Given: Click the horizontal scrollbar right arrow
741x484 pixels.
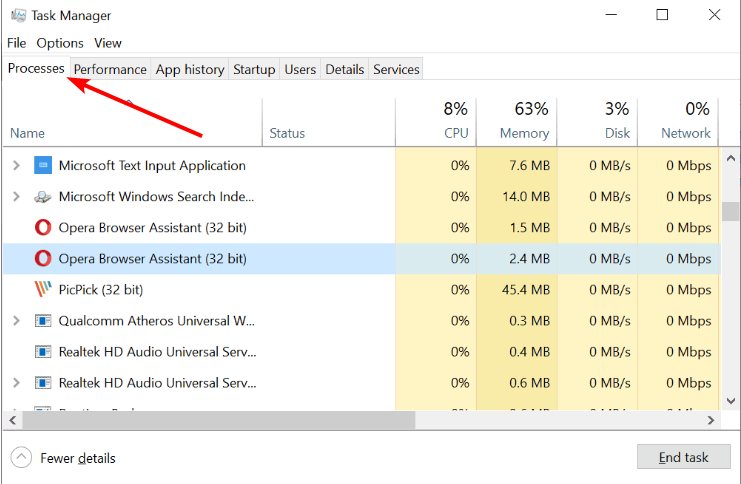Looking at the screenshot, I should coord(711,420).
